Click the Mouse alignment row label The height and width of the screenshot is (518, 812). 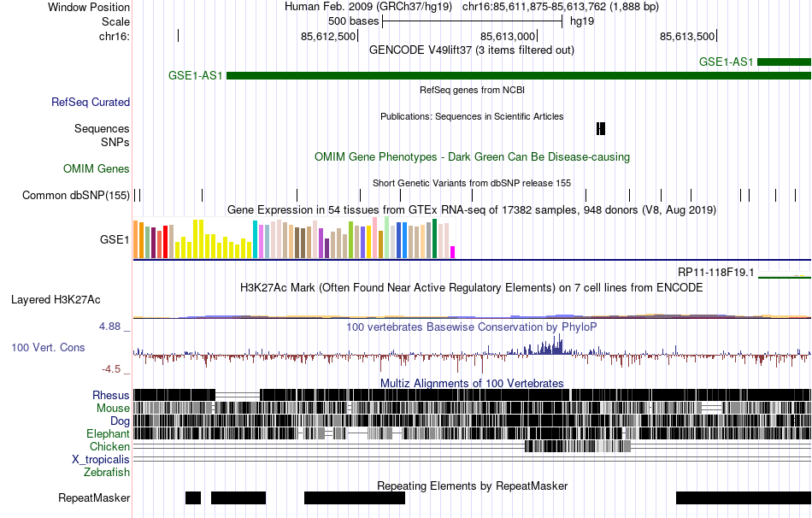tap(113, 409)
